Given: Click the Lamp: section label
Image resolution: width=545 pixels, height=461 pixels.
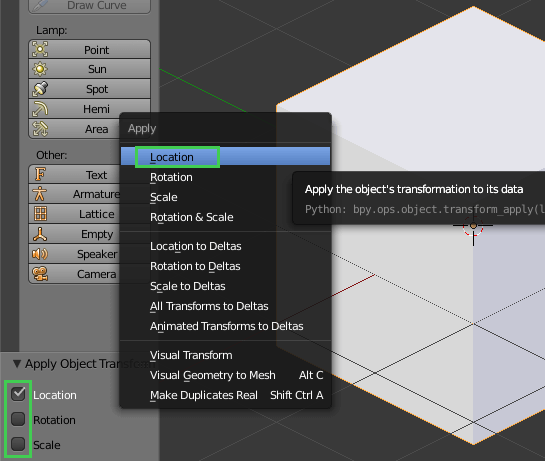Looking at the screenshot, I should click(51, 30).
